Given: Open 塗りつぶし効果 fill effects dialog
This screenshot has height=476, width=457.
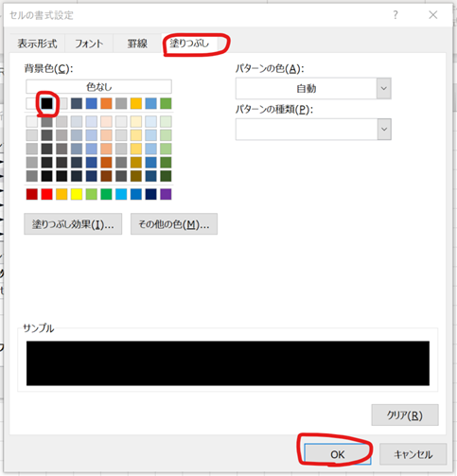Looking at the screenshot, I should point(73,224).
